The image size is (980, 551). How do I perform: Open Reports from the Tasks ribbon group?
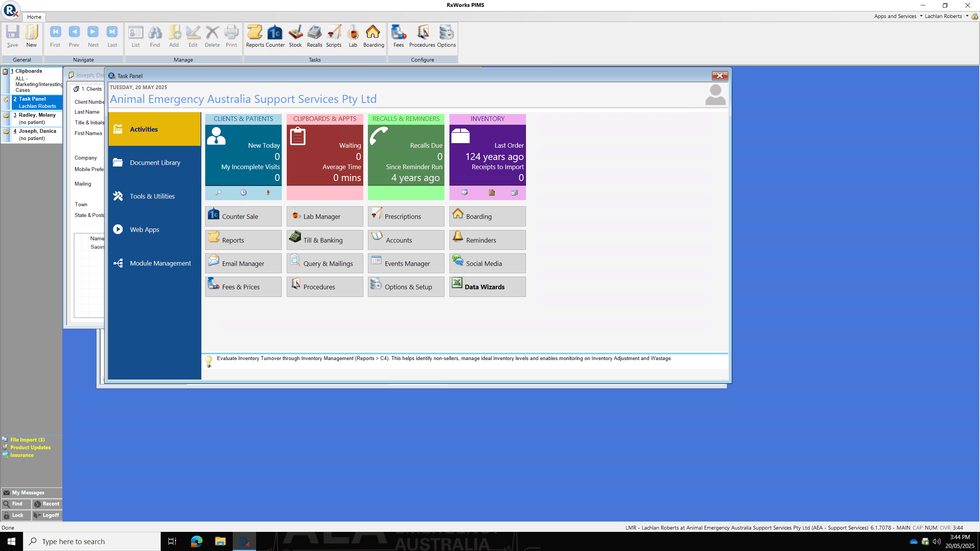pos(255,36)
